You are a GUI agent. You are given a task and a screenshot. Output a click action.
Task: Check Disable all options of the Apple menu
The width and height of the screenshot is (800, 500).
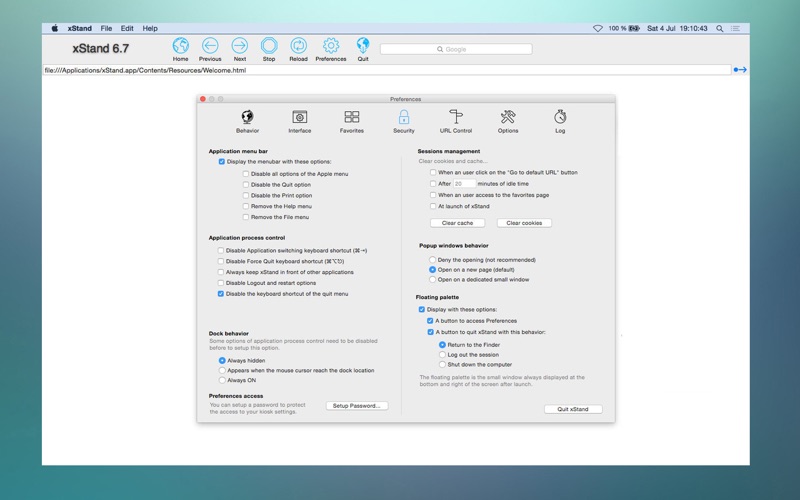245,174
